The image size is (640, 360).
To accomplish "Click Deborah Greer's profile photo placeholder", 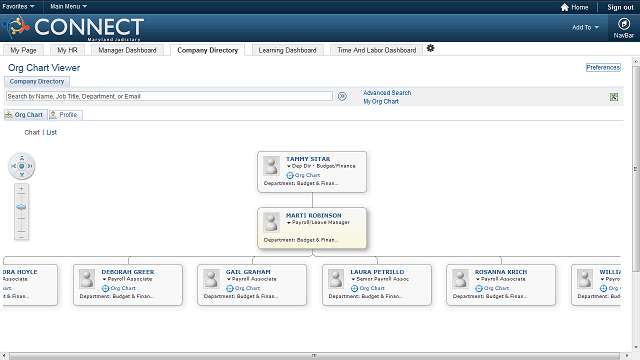I will tap(87, 279).
